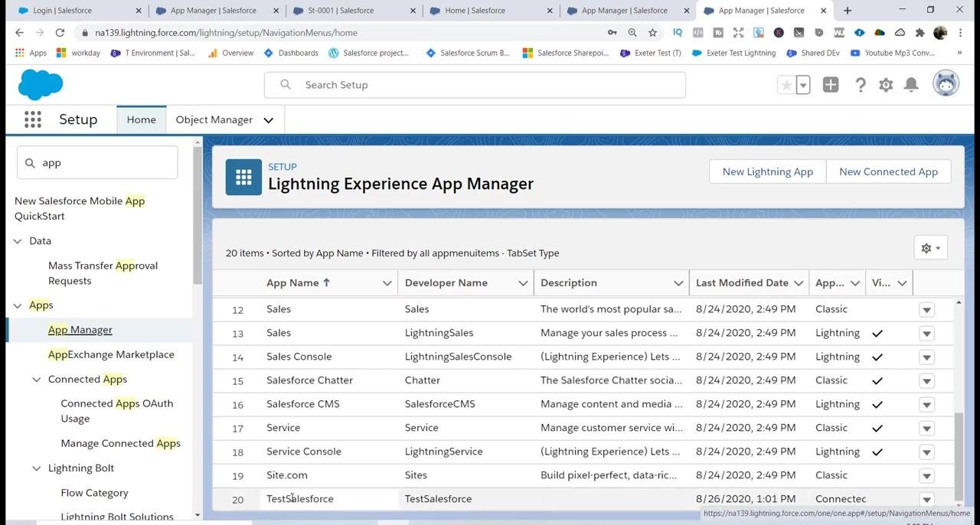Screen dimensions: 980x525
Task: Click the saved password key icon
Action: (612, 33)
